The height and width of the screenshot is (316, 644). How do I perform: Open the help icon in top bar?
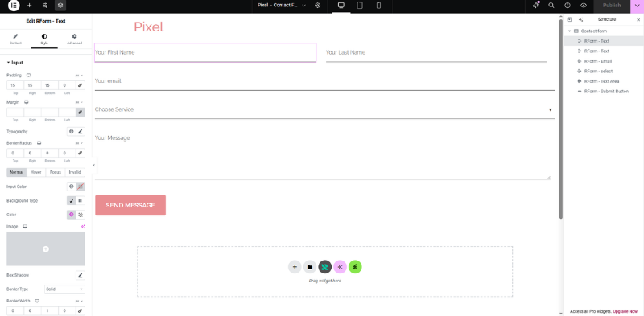(568, 6)
